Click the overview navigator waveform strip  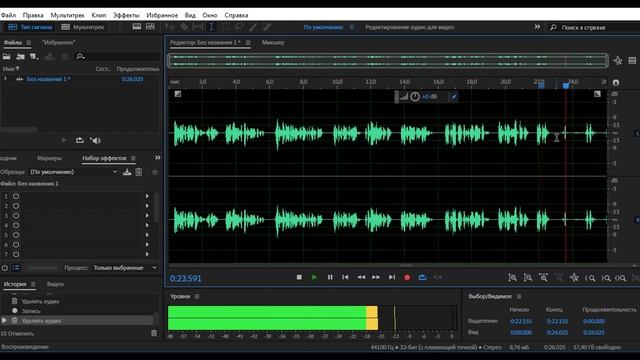388,61
